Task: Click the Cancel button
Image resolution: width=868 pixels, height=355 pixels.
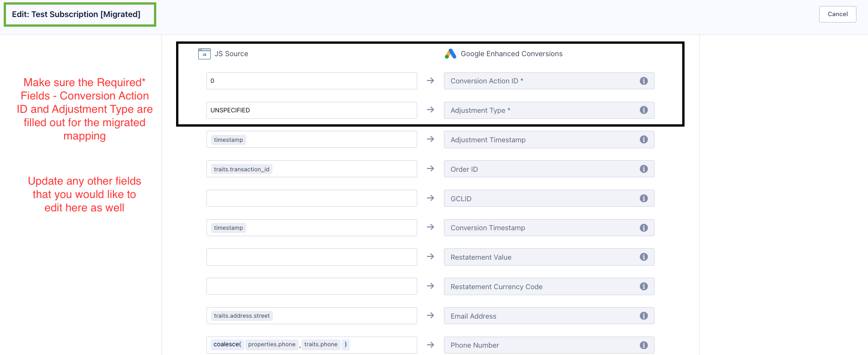Action: coord(838,14)
